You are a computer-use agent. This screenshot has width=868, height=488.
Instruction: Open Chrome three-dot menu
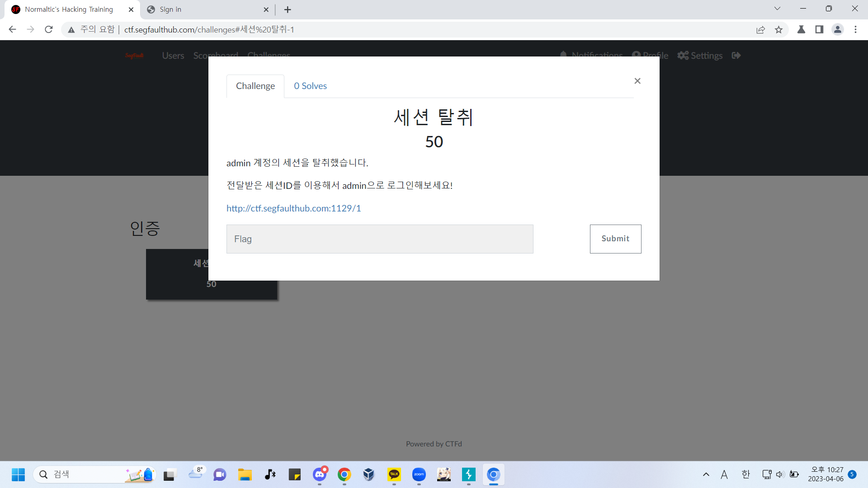pos(855,29)
